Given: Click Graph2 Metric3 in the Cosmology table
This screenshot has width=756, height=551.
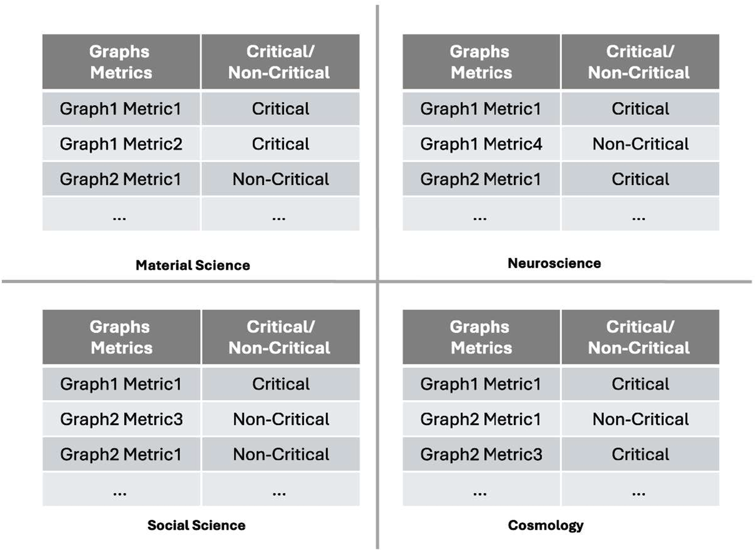Looking at the screenshot, I should [x=481, y=455].
